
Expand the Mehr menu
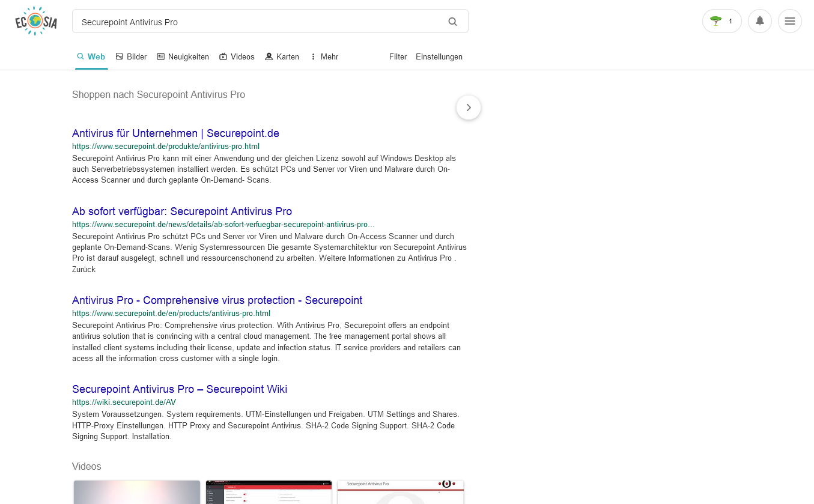pos(324,56)
